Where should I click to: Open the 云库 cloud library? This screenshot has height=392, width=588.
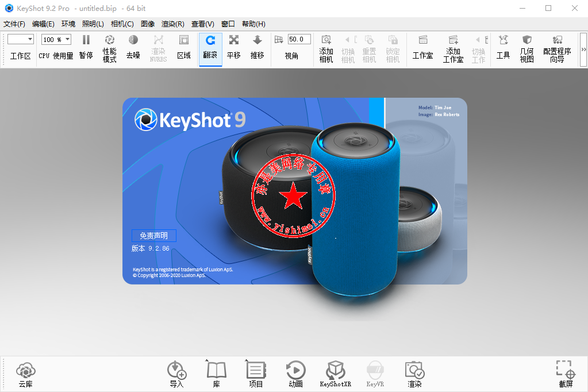pyautogui.click(x=25, y=374)
